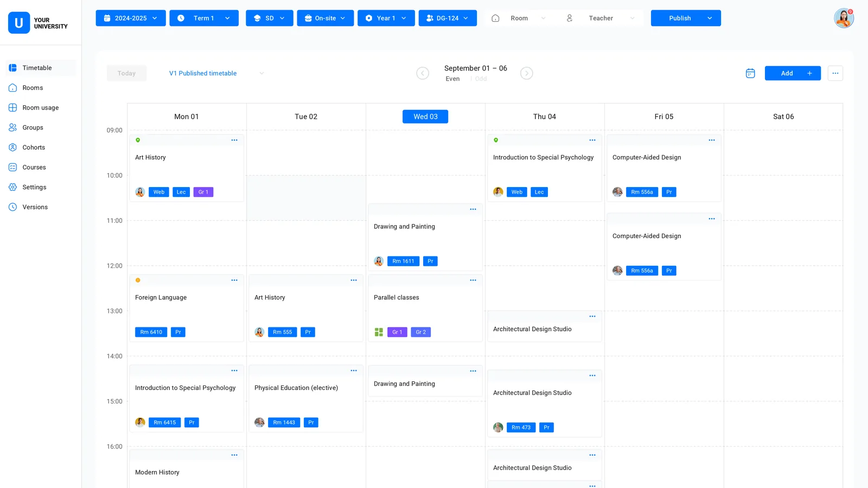
Task: Open options of Monday Introduction to Special Psychology
Action: pos(234,371)
